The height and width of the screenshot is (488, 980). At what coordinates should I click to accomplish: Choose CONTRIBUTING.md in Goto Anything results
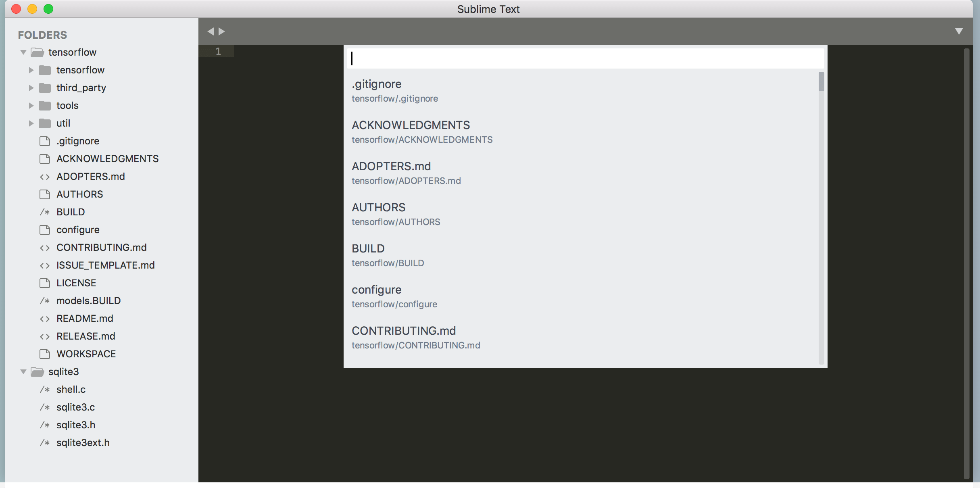click(581, 338)
